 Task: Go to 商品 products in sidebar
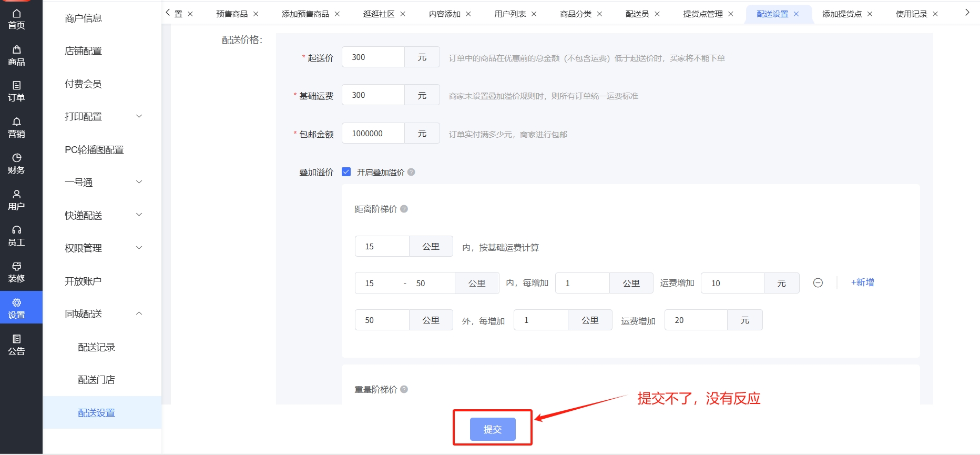[16, 56]
